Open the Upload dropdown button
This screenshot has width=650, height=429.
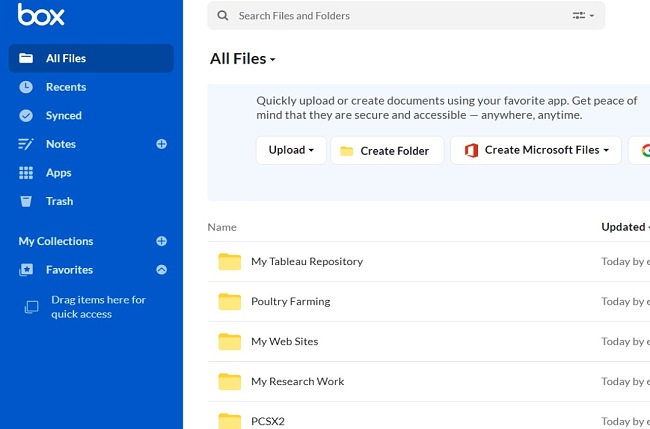pyautogui.click(x=291, y=150)
